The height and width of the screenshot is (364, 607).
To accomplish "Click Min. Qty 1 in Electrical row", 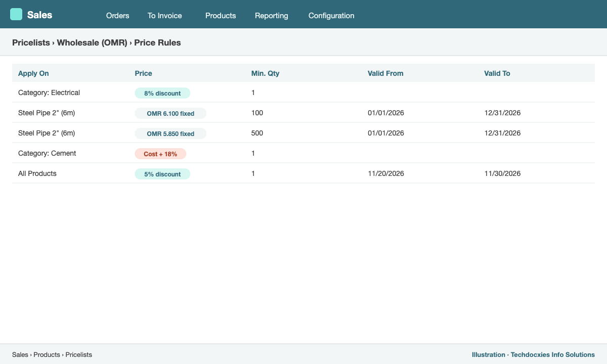I will click(253, 93).
